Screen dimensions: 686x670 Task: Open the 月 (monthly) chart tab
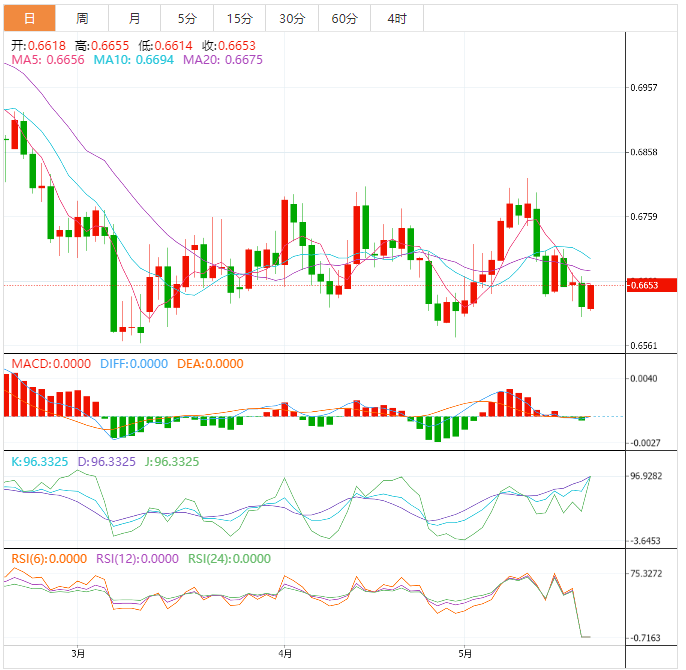(x=134, y=18)
